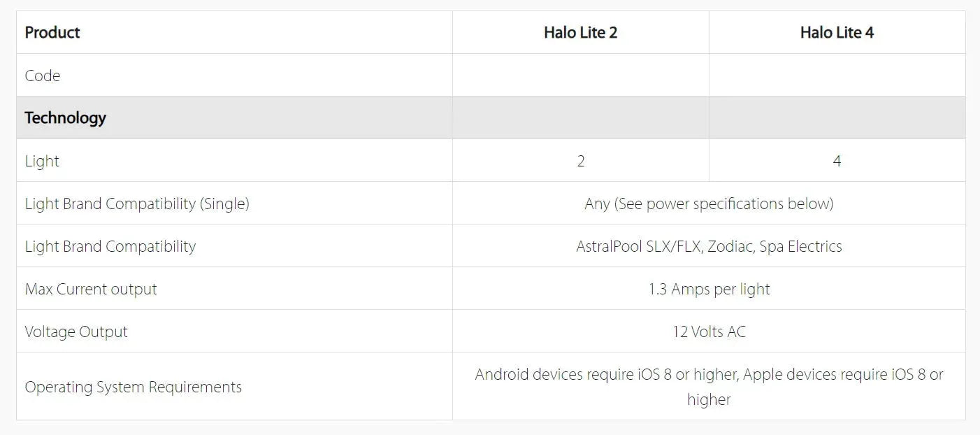The image size is (980, 435).
Task: Click the Light value "4" cell
Action: [837, 161]
